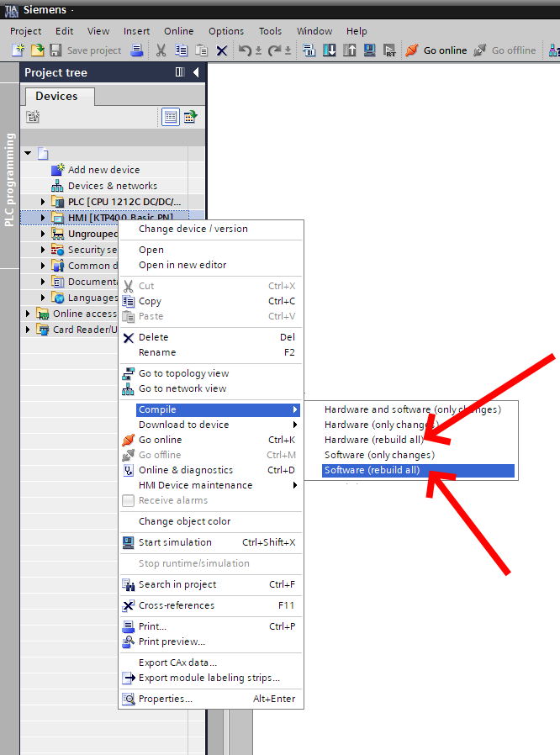560x755 pixels.
Task: Select Delete in the context menu
Action: [x=211, y=337]
